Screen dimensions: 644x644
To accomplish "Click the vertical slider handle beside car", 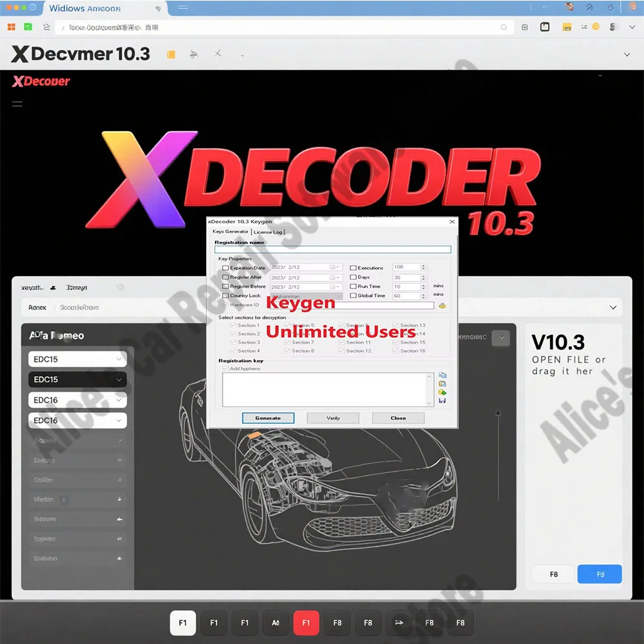I will pos(498,413).
